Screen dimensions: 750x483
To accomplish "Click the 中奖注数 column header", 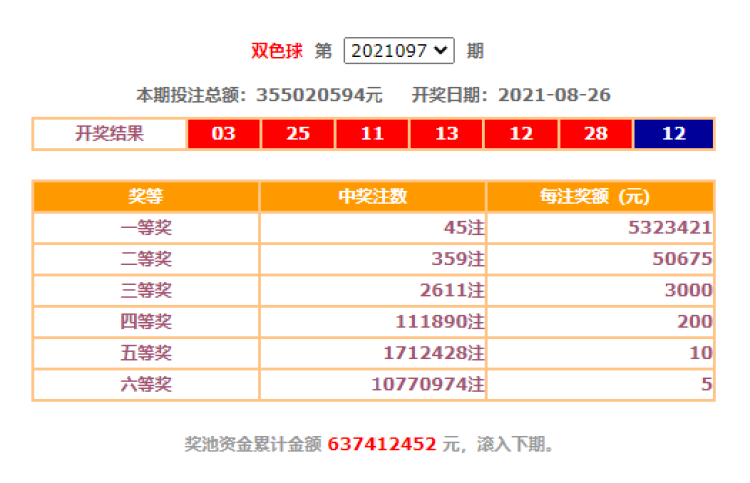I will tap(373, 197).
